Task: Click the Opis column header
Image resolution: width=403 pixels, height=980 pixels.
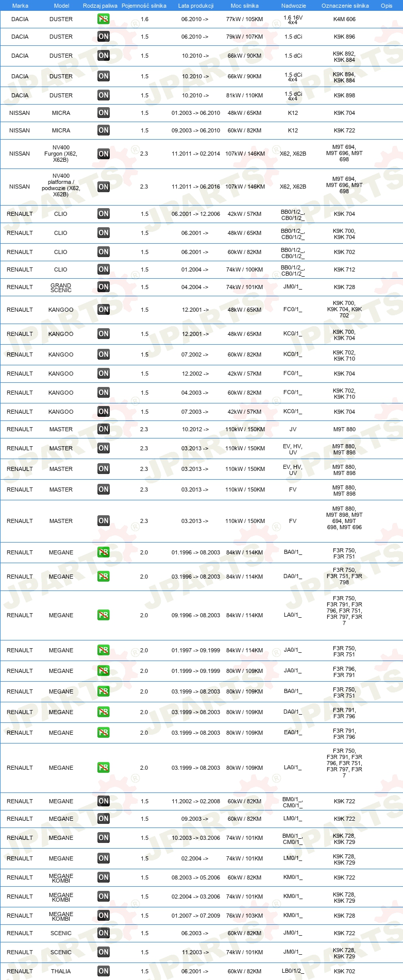Action: 387,6
